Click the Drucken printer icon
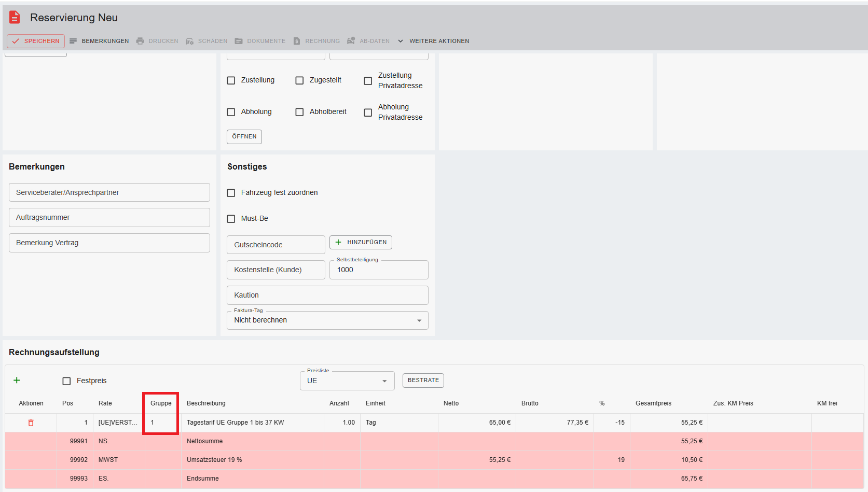Viewport: 868px width, 492px height. click(x=140, y=41)
